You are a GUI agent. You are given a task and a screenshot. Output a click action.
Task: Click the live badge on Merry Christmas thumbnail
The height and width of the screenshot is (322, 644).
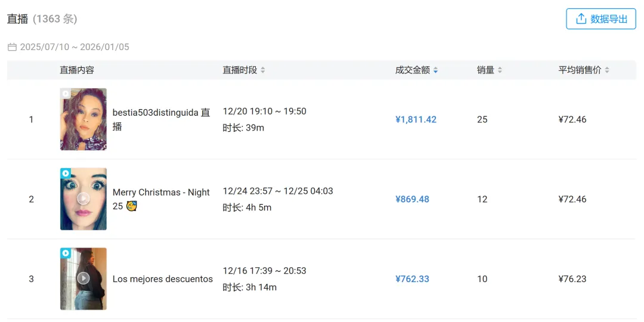point(66,174)
